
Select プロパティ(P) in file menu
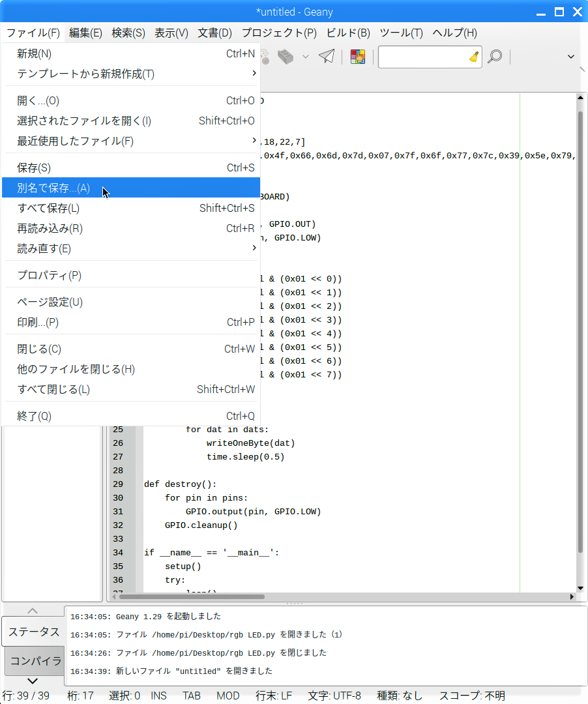(50, 275)
